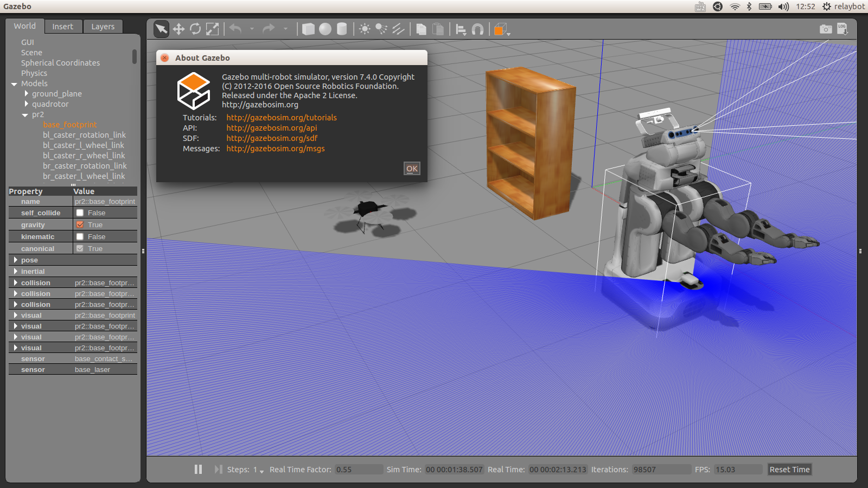
Task: Select Scene in the world tree
Action: click(x=31, y=53)
